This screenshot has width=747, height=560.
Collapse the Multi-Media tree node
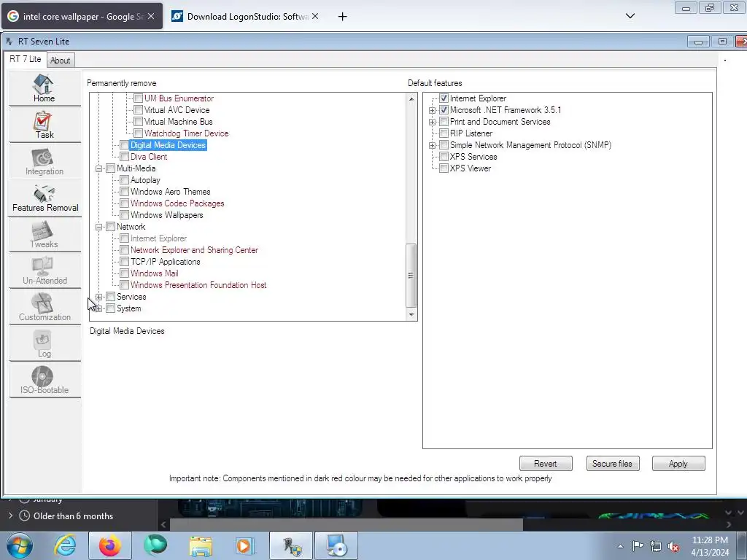(98, 168)
